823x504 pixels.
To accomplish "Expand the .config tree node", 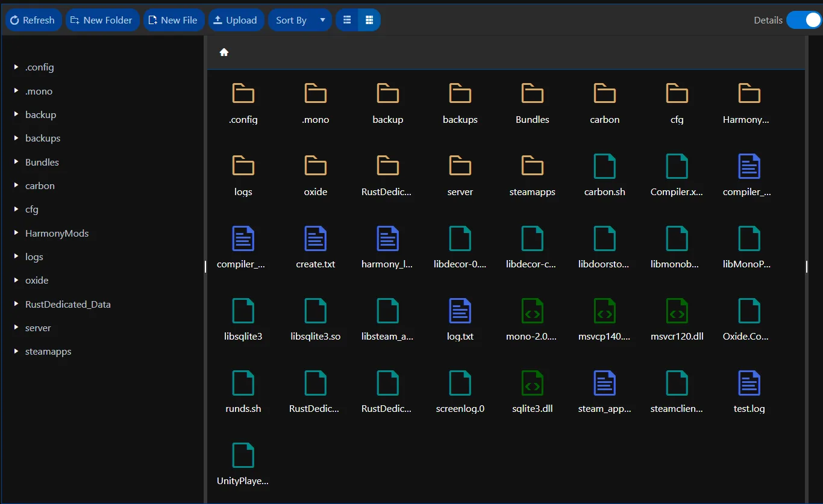I will coord(16,67).
